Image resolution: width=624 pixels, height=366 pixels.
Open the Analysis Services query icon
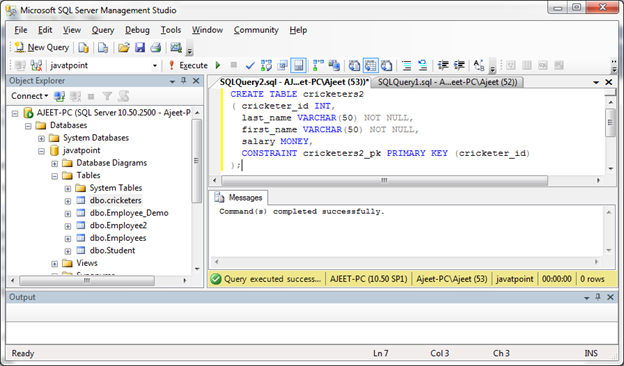(103, 48)
